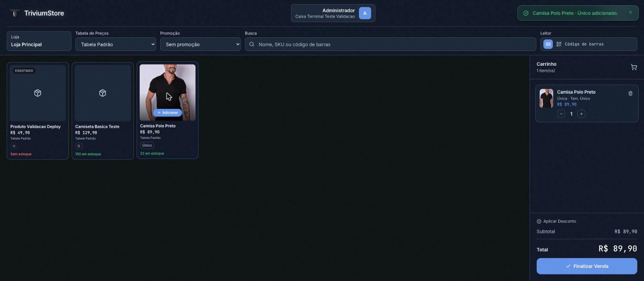Image resolution: width=644 pixels, height=281 pixels.
Task: Select the Único size chip
Action: (147, 145)
